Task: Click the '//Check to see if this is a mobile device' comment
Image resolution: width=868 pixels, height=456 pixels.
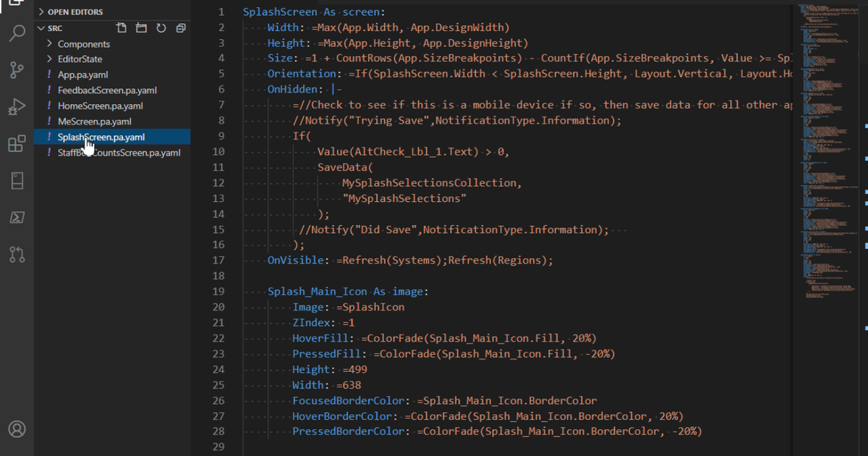Action: click(543, 105)
